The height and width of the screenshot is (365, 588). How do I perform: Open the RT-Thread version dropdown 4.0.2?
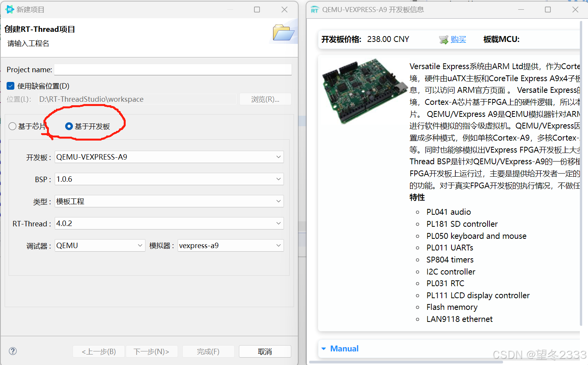pos(169,223)
